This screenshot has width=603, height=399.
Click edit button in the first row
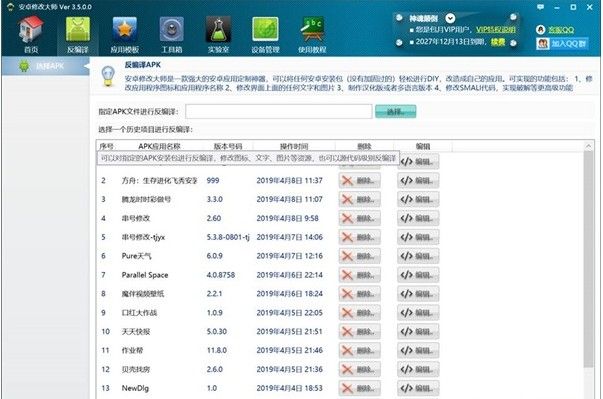pyautogui.click(x=418, y=161)
